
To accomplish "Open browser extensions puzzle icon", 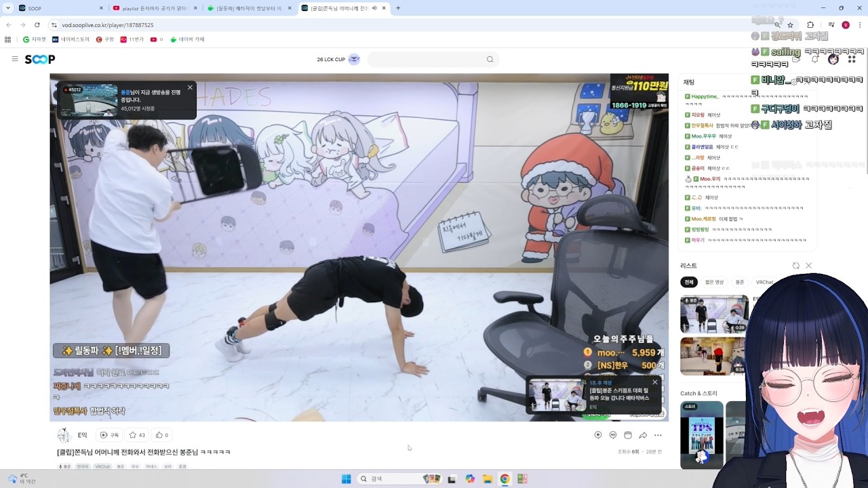I will click(x=810, y=25).
